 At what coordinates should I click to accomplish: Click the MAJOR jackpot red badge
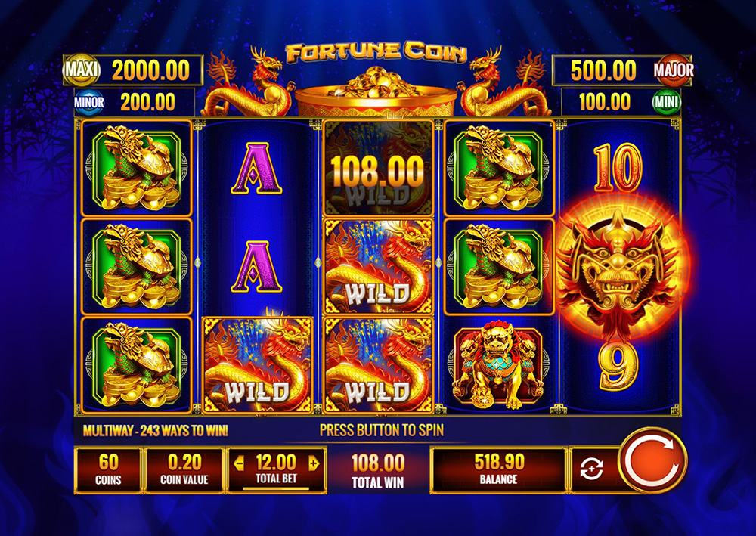click(x=674, y=70)
